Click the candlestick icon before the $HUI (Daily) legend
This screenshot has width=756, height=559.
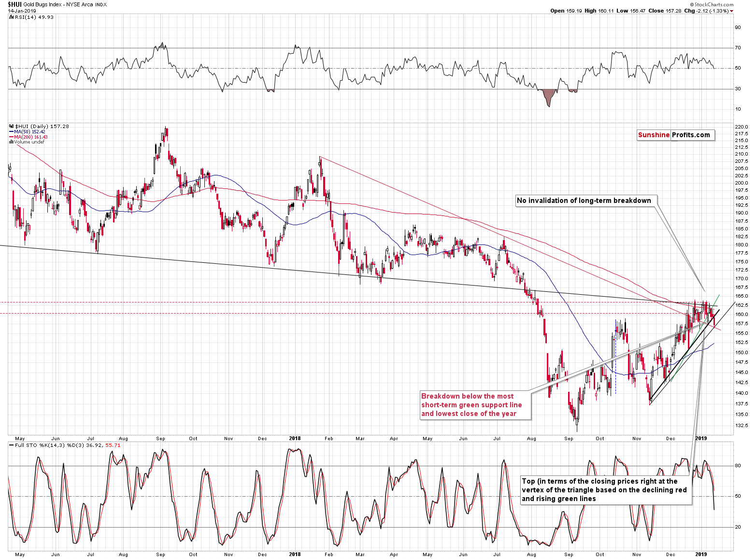coord(12,126)
